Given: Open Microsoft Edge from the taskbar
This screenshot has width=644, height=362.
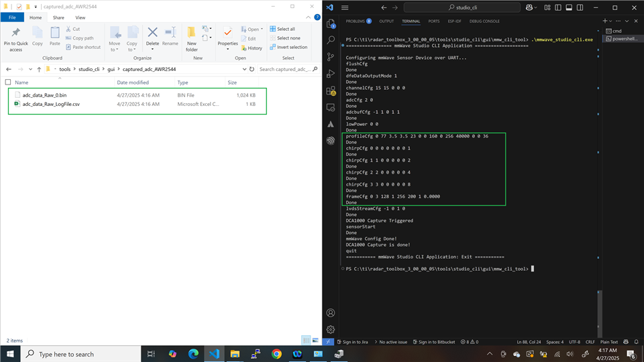Looking at the screenshot, I should tap(193, 354).
